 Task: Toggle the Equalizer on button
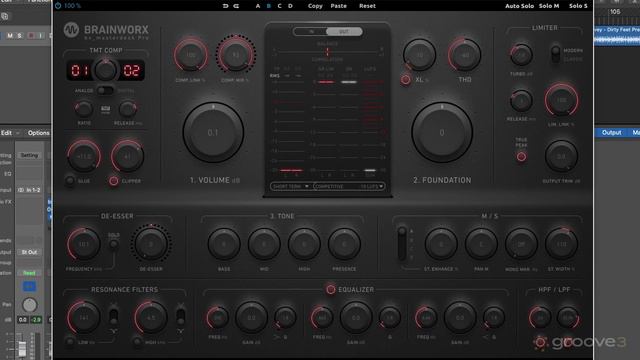330,289
